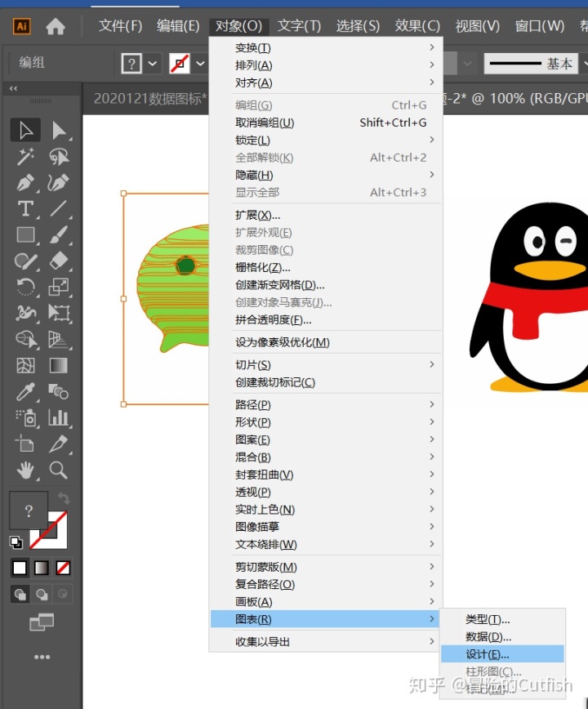This screenshot has width=588, height=709.
Task: Click the Fill swatch in toolbar
Action: 29,511
